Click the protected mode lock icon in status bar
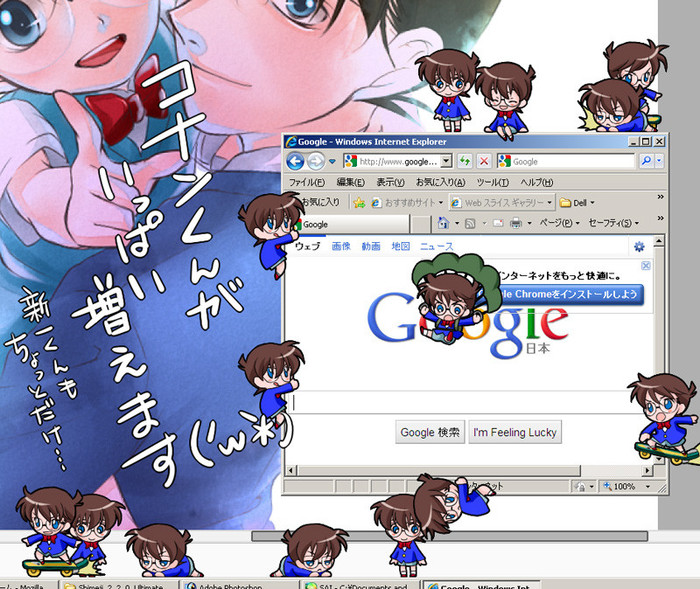Screen dimensions: 700x589 tap(580, 486)
